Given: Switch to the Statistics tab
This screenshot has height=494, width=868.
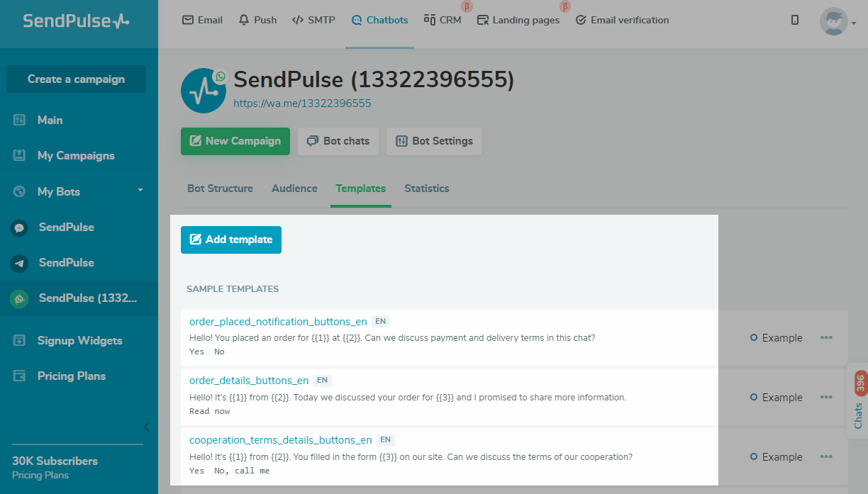Looking at the screenshot, I should 427,189.
